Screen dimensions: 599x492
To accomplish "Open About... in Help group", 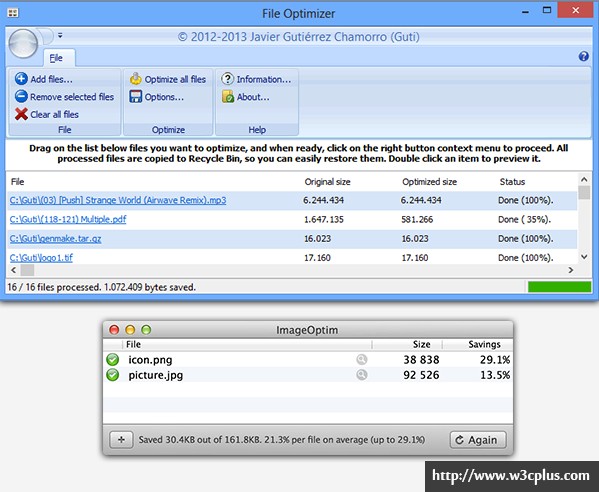I will [253, 97].
